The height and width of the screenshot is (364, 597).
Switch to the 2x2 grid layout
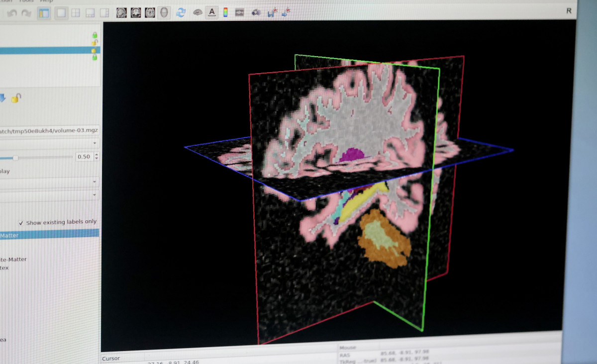click(x=76, y=13)
